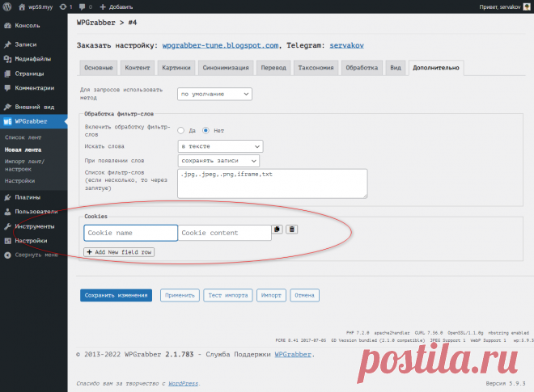534x392 pixels.
Task: Open Новая лента submenu
Action: [23, 150]
